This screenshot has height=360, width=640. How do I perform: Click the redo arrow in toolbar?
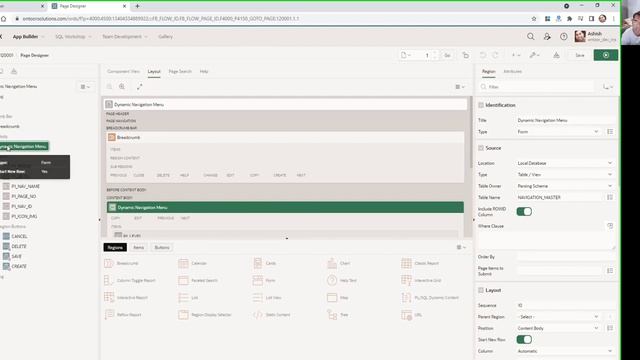click(495, 55)
